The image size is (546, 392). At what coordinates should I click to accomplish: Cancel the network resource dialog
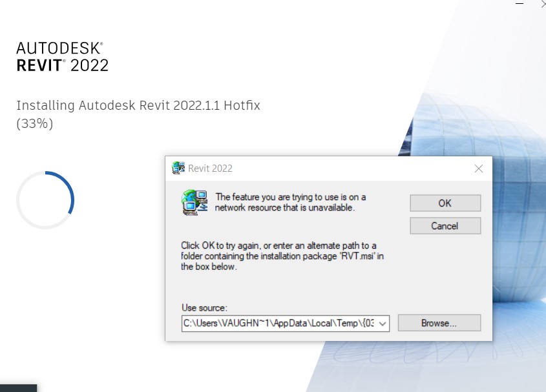coord(445,225)
